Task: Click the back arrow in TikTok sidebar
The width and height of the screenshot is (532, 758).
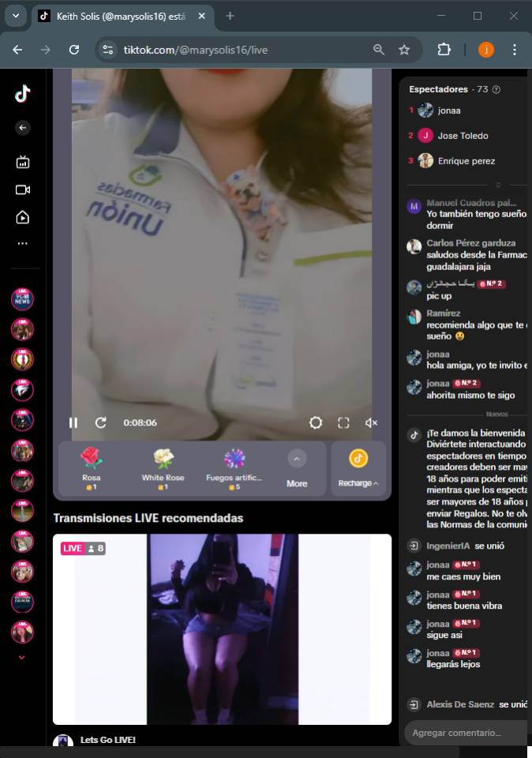Action: 22,128
